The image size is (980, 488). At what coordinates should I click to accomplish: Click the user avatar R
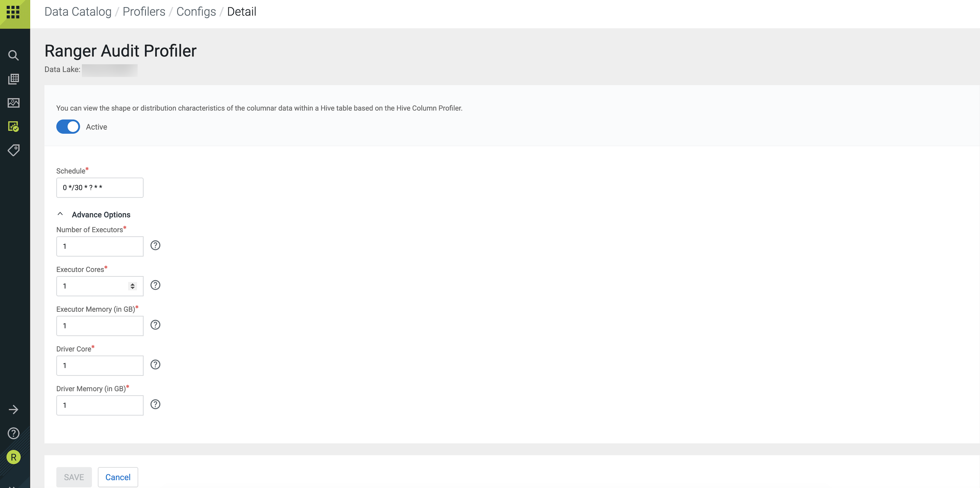pyautogui.click(x=13, y=457)
